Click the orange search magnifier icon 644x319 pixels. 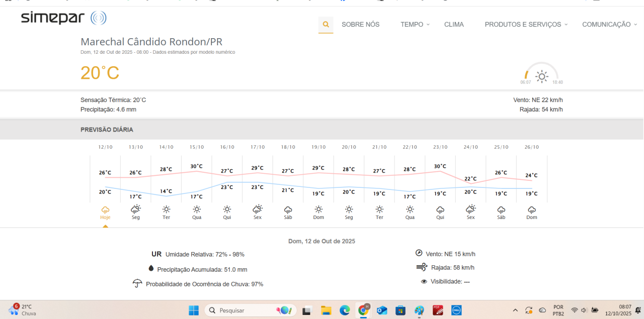click(326, 24)
